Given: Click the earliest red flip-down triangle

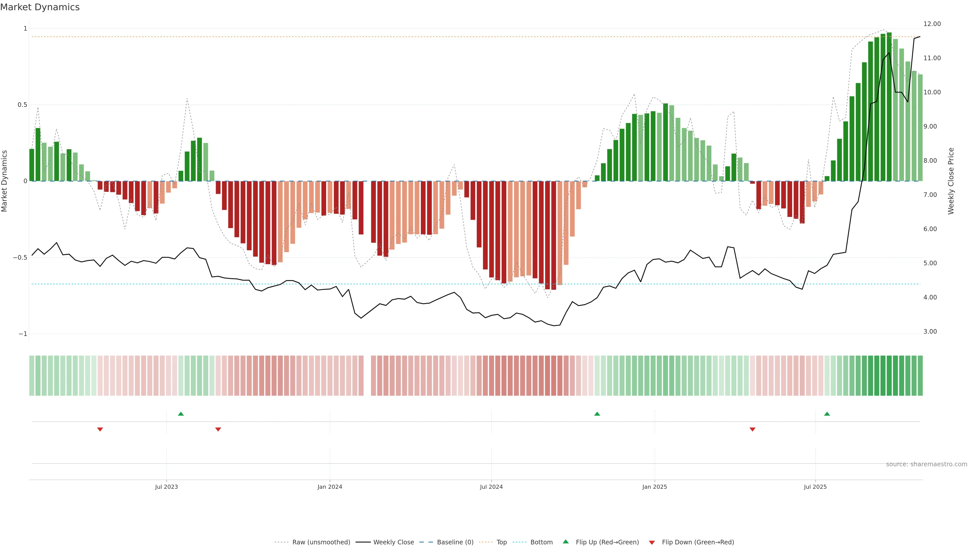Looking at the screenshot, I should coord(100,429).
